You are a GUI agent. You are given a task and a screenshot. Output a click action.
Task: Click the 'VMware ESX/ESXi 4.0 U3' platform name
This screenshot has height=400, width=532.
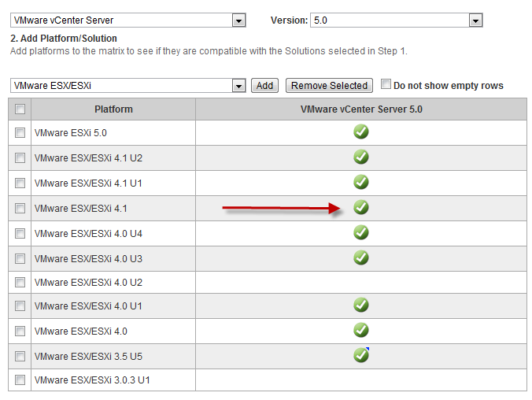[88, 259]
